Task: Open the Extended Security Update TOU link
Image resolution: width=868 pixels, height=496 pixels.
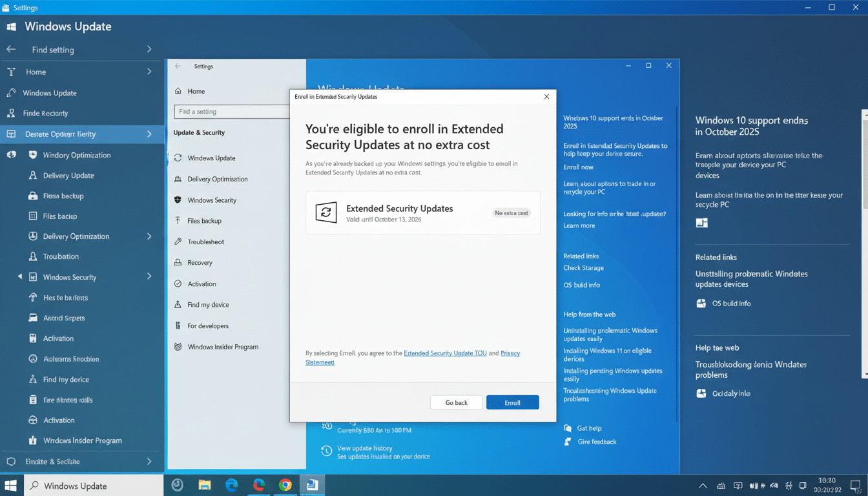Action: 444,353
